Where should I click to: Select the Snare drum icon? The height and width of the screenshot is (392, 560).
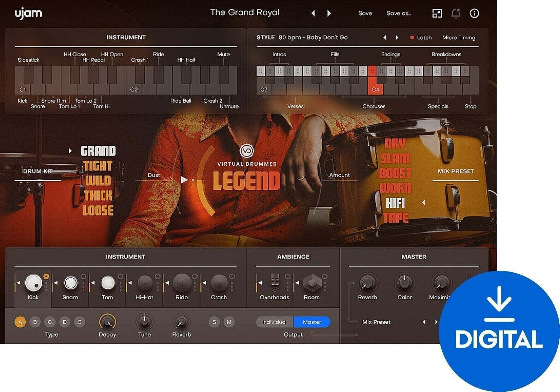(70, 283)
